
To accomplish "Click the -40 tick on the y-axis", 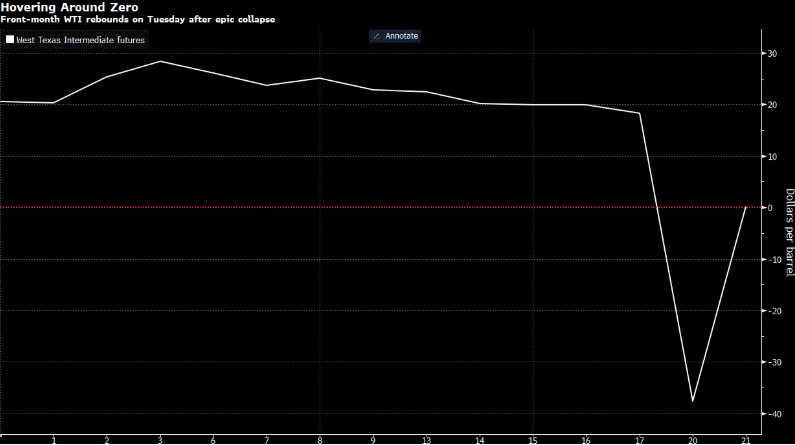I will point(774,414).
